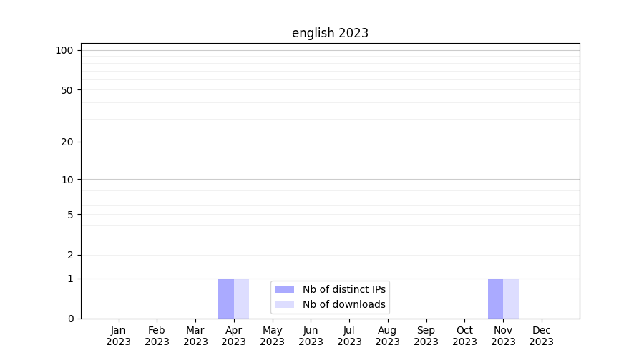This screenshot has width=644, height=358.
Task: Click the dark distinct IPs bar for November
Action: click(495, 299)
